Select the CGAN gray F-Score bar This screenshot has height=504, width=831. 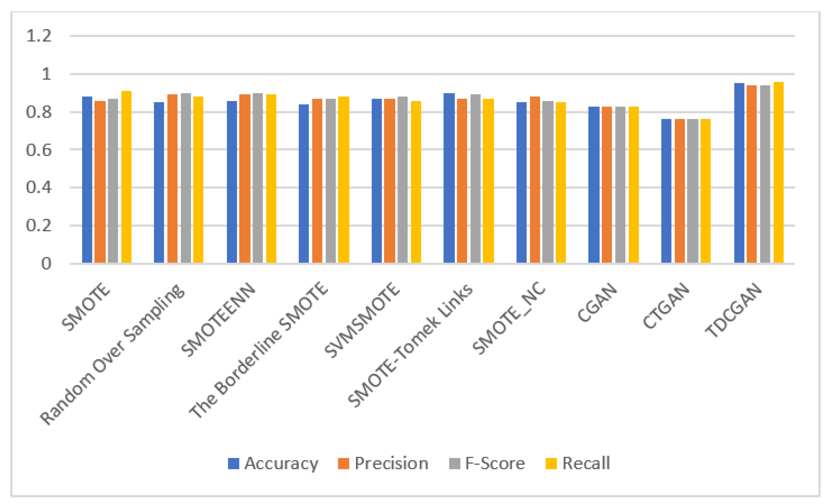[x=620, y=185]
